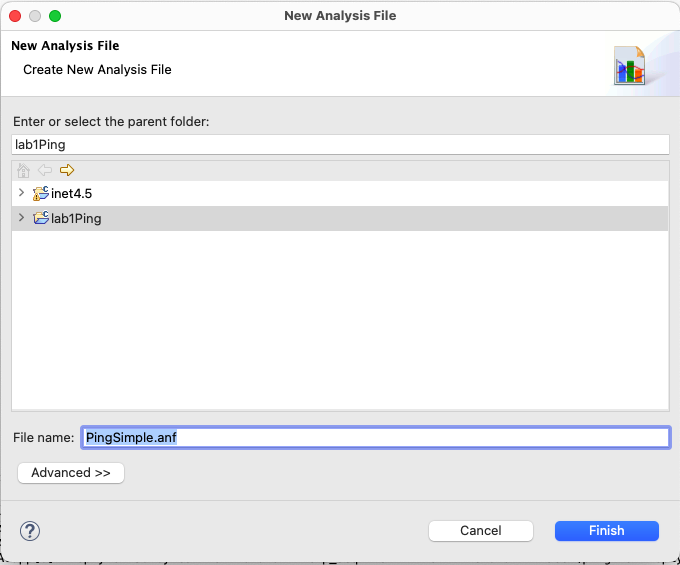Click the green zoom window button
The image size is (680, 565).
point(55,16)
